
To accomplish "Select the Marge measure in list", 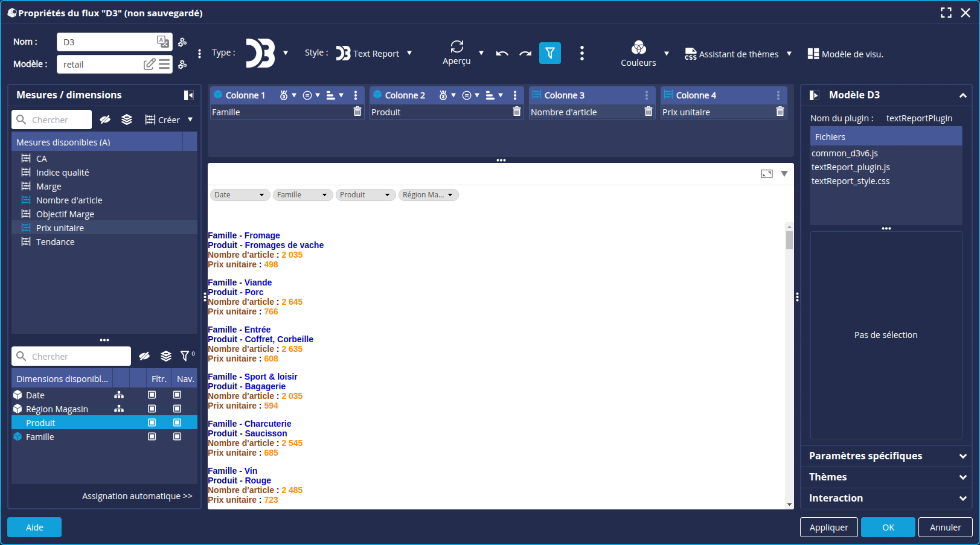I will pyautogui.click(x=48, y=186).
